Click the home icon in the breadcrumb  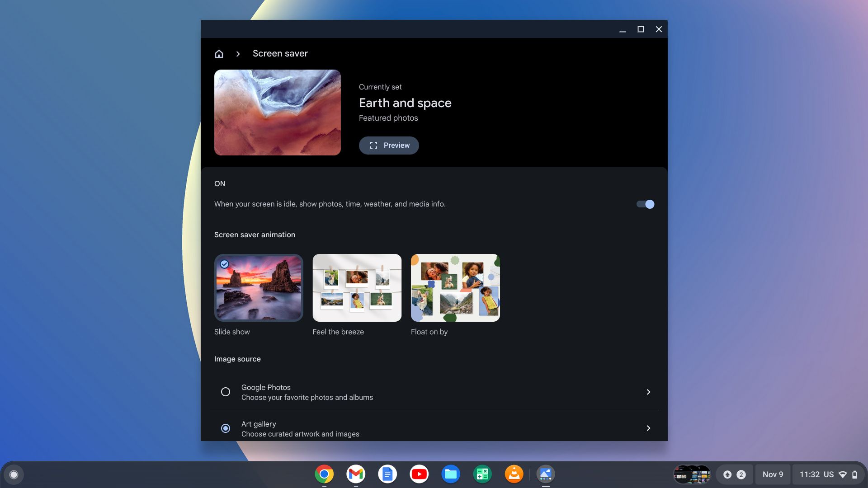click(219, 53)
